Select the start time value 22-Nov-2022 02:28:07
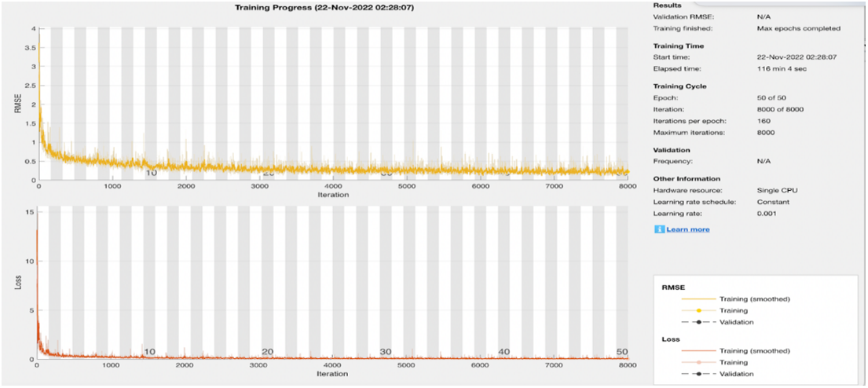This screenshot has width=868, height=388. click(x=796, y=57)
